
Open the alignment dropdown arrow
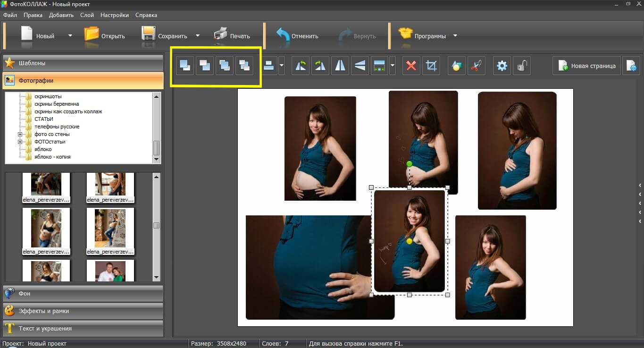point(282,66)
